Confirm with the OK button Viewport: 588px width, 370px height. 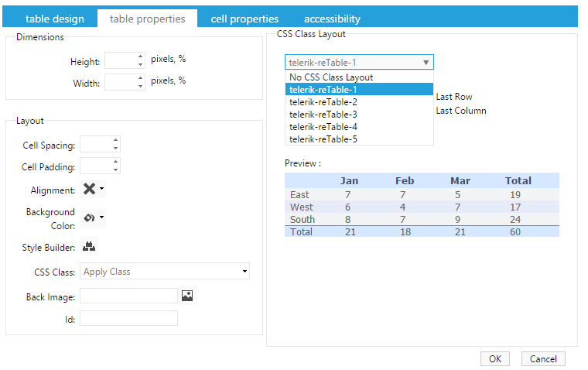tap(495, 358)
